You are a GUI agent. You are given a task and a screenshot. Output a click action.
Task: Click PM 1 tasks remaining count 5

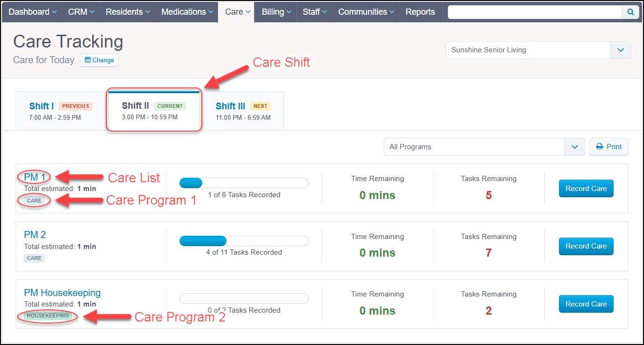tap(489, 195)
